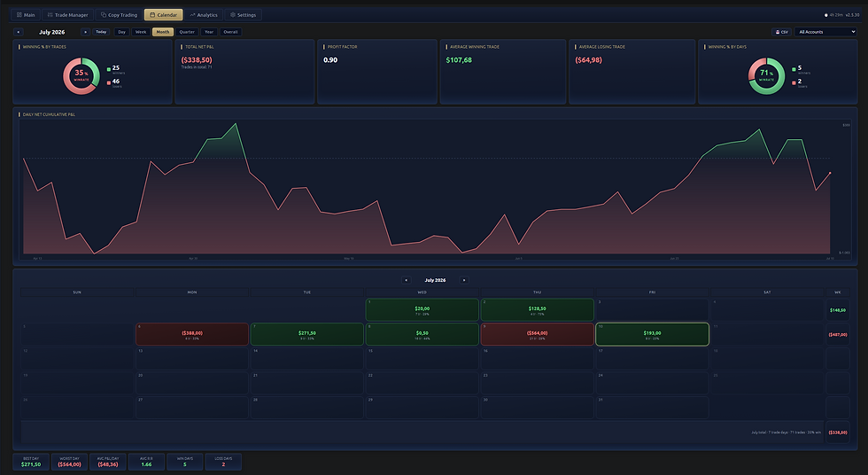Select the Quarter period toggle
This screenshot has width=868, height=475.
pyautogui.click(x=187, y=32)
